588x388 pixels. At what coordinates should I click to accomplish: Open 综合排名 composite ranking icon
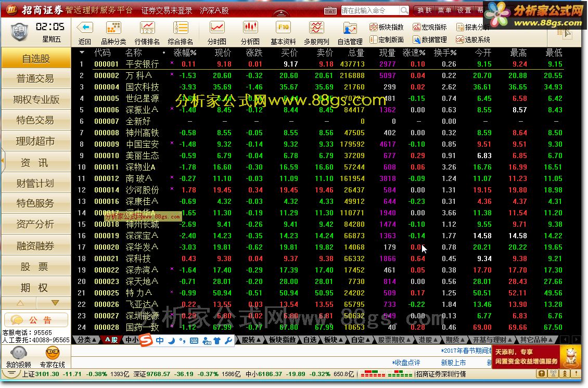pos(181,28)
